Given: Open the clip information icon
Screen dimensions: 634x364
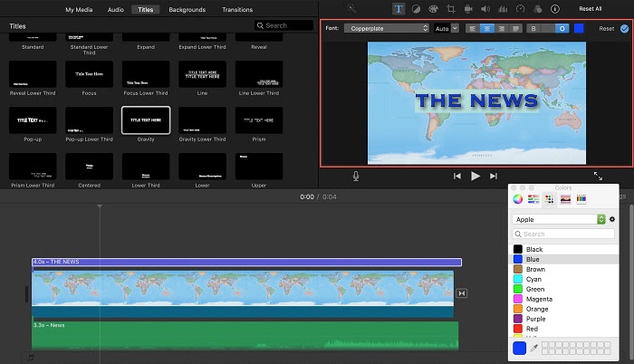Looking at the screenshot, I should [555, 9].
